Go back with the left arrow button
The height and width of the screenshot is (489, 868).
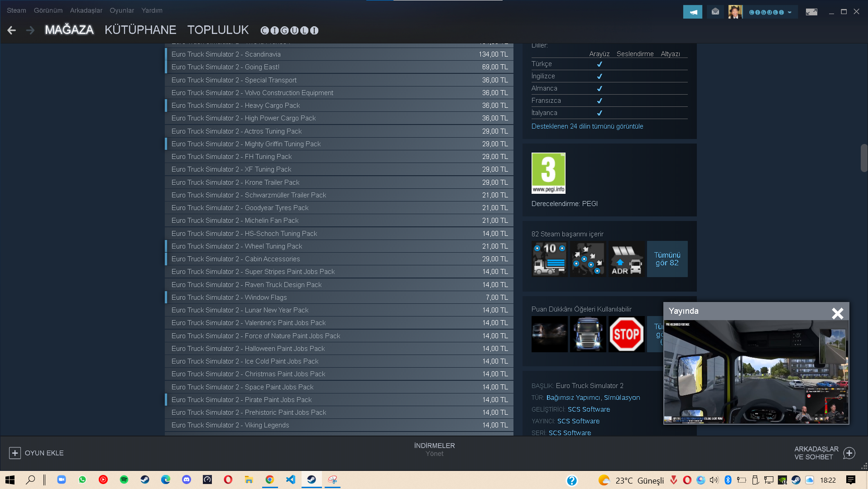point(12,30)
